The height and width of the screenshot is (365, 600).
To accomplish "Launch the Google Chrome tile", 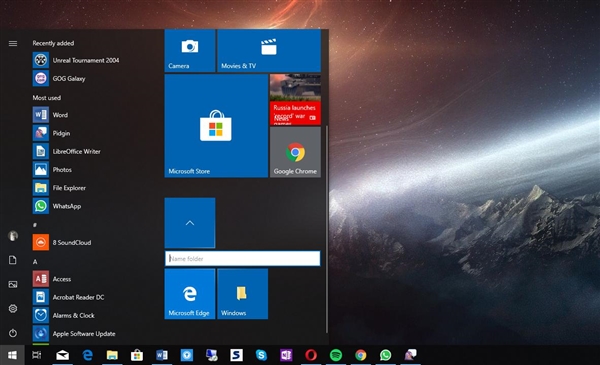I will click(x=295, y=152).
